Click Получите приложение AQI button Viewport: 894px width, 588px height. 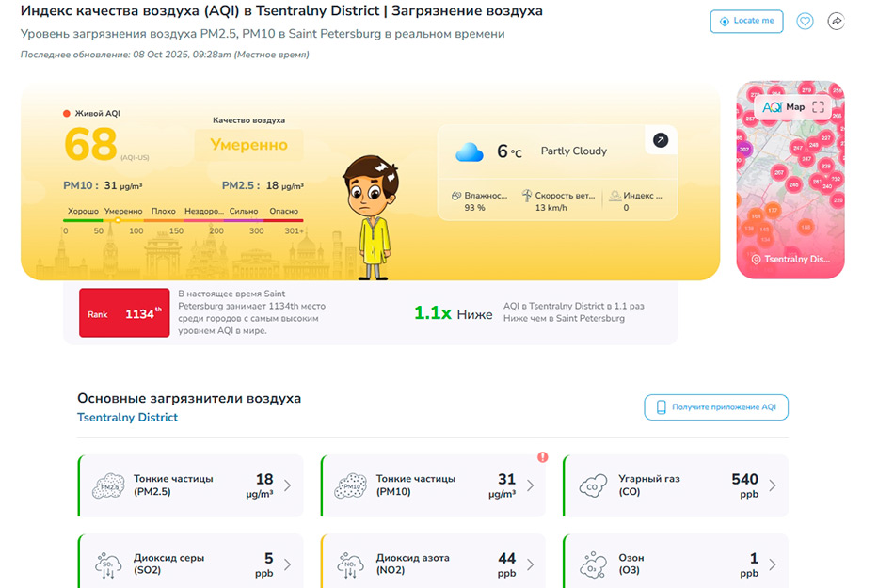pos(716,407)
